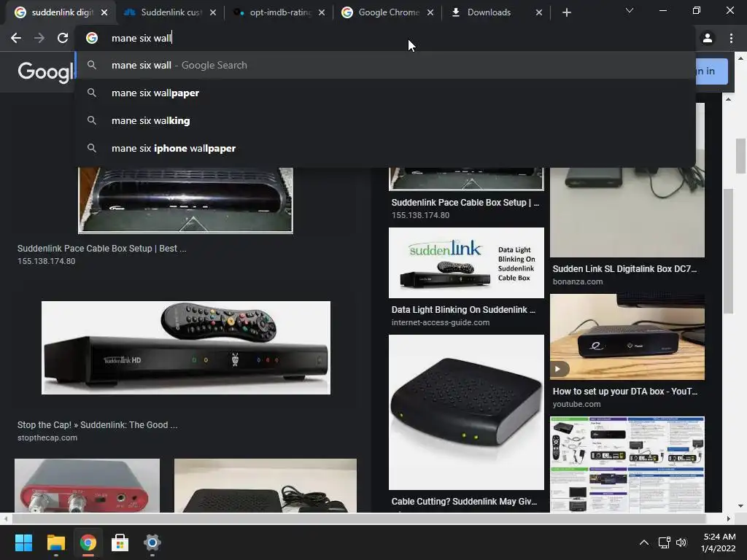Viewport: 747px width, 560px height.
Task: Open a new tab with plus button
Action: tap(566, 13)
